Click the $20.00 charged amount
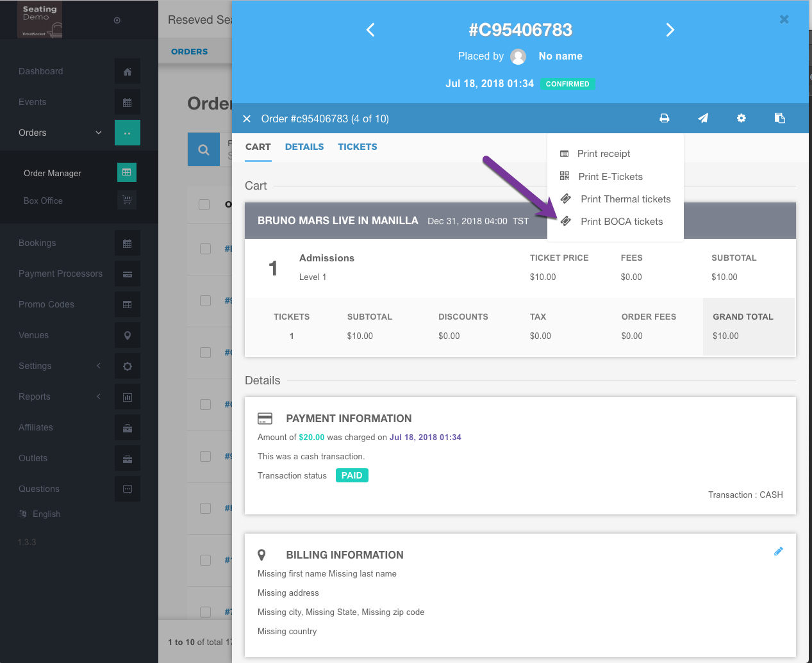Image resolution: width=812 pixels, height=663 pixels. 311,438
